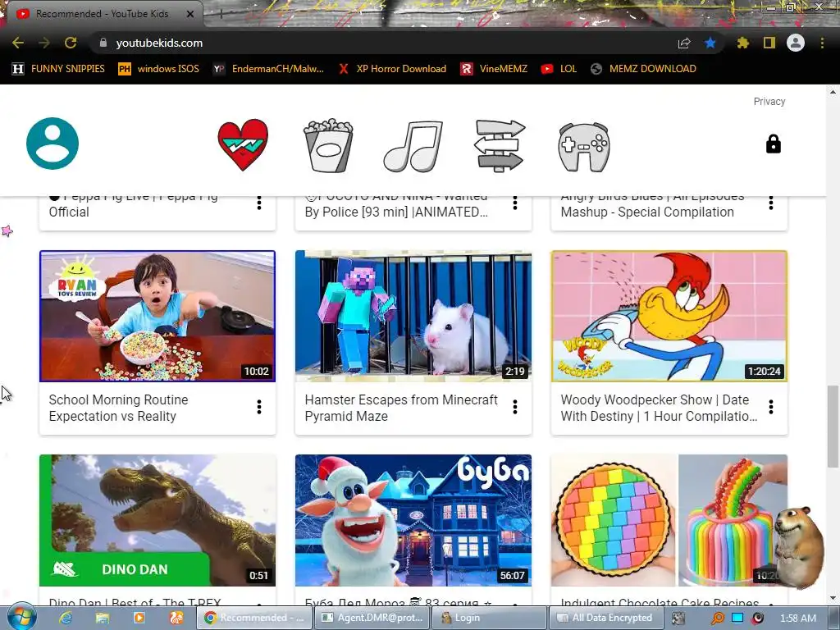The height and width of the screenshot is (630, 840).
Task: Open options for Woody Woodpecker Show video
Action: (771, 407)
